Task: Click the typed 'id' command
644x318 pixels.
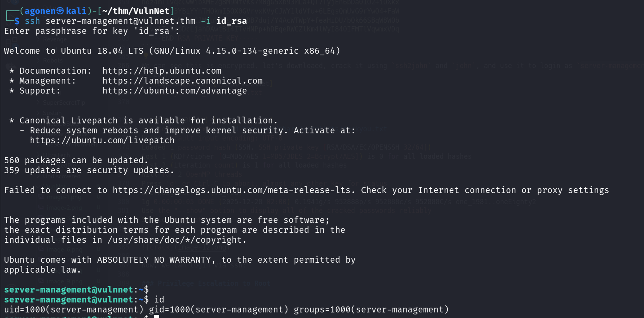Action: pyautogui.click(x=159, y=300)
